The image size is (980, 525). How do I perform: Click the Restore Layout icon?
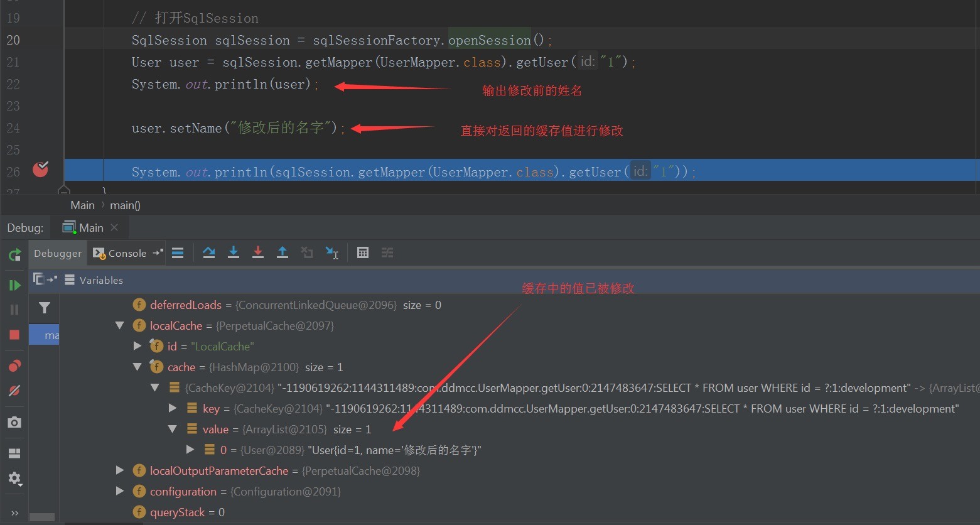coord(14,453)
